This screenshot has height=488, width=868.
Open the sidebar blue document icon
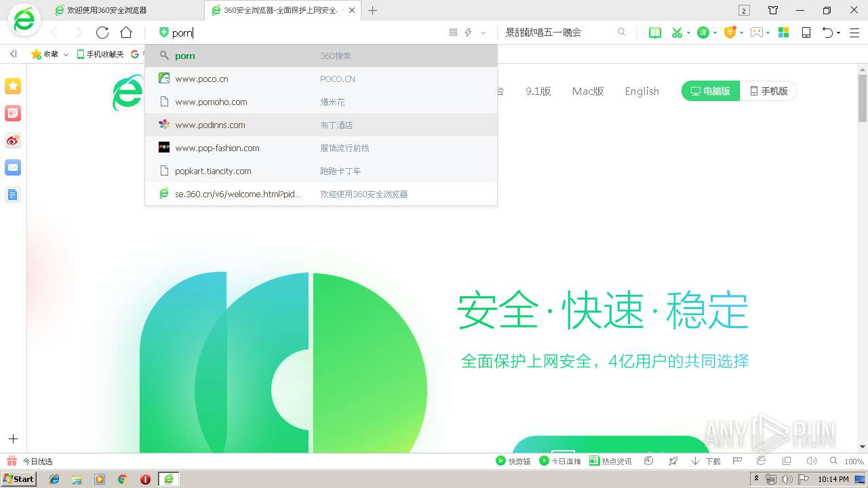(x=13, y=195)
